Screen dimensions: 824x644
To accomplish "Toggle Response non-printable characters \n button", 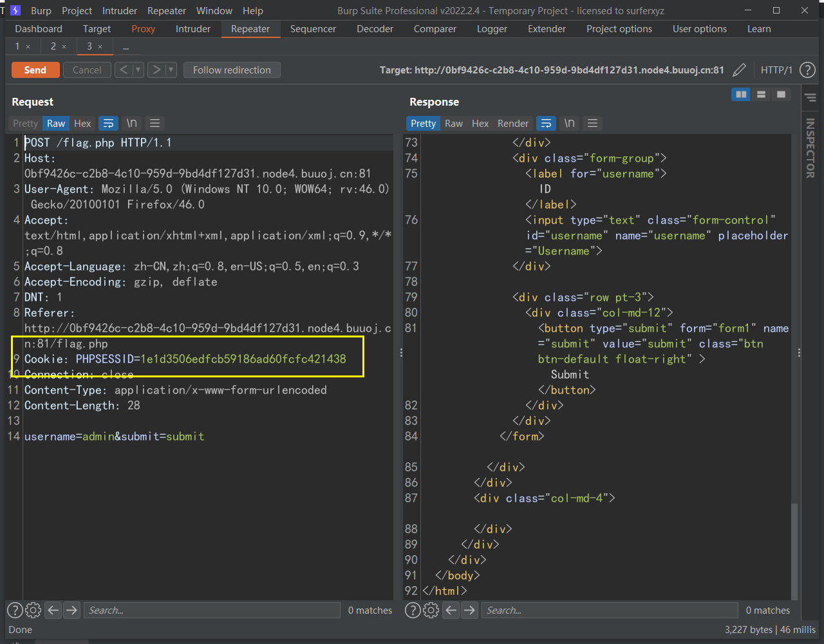I will click(x=569, y=123).
